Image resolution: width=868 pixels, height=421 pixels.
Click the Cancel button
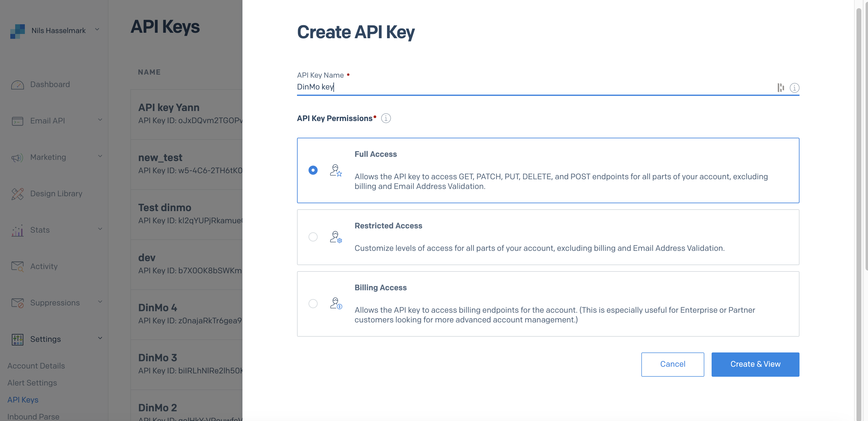[672, 364]
